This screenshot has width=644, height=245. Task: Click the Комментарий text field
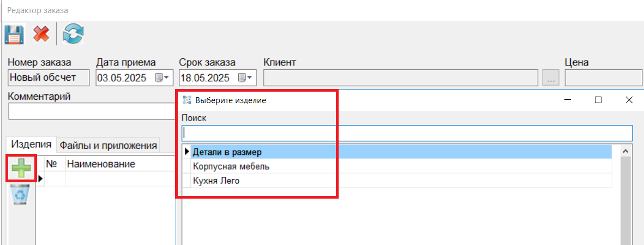click(91, 111)
